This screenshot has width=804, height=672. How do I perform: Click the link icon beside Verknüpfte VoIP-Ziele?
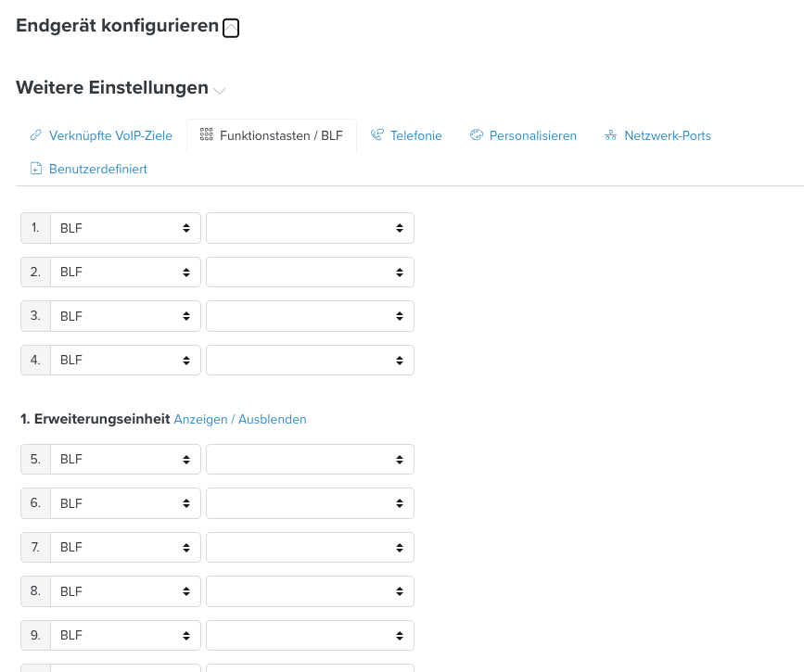(x=36, y=135)
